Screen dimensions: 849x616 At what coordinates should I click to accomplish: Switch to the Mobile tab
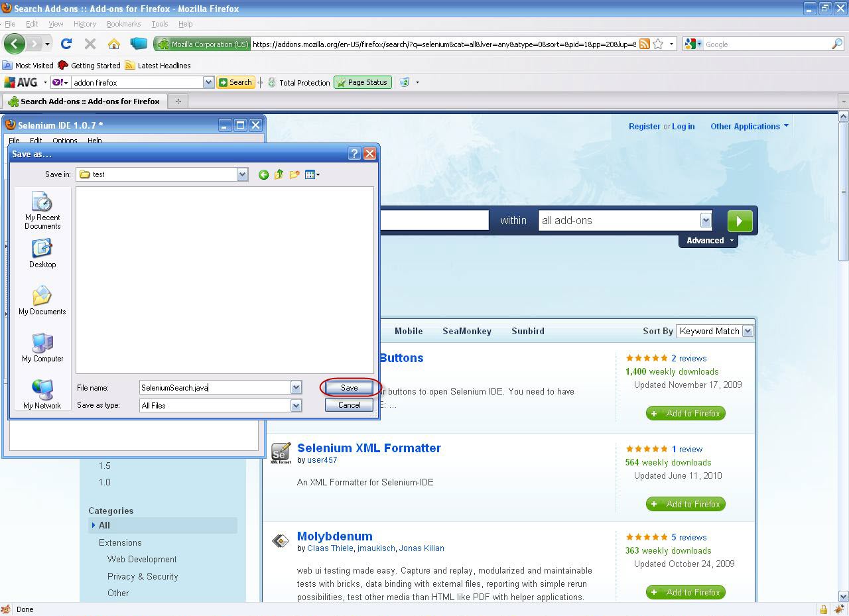[x=408, y=331]
